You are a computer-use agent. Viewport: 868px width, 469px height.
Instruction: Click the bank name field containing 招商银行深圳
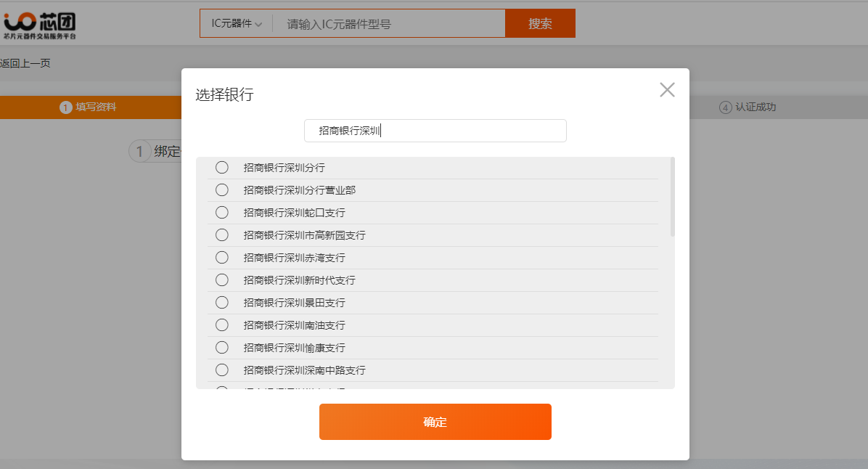[435, 131]
